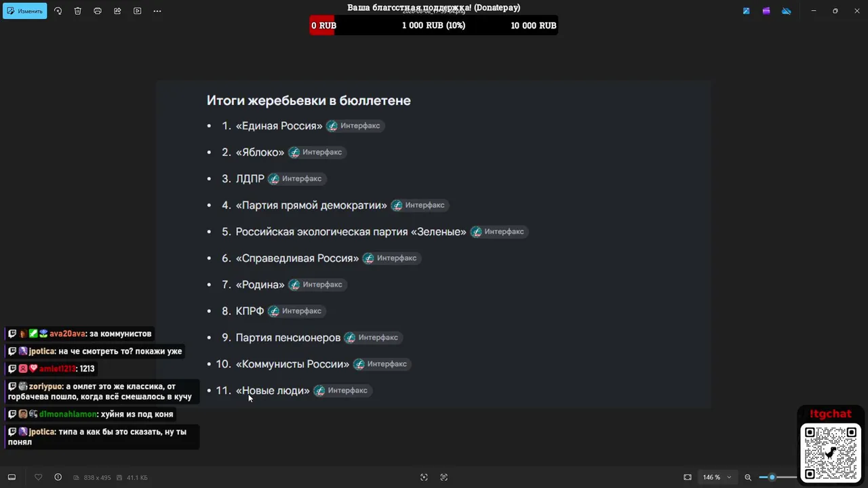Click the ava20ava chat message
The image size is (868, 488).
(80, 333)
